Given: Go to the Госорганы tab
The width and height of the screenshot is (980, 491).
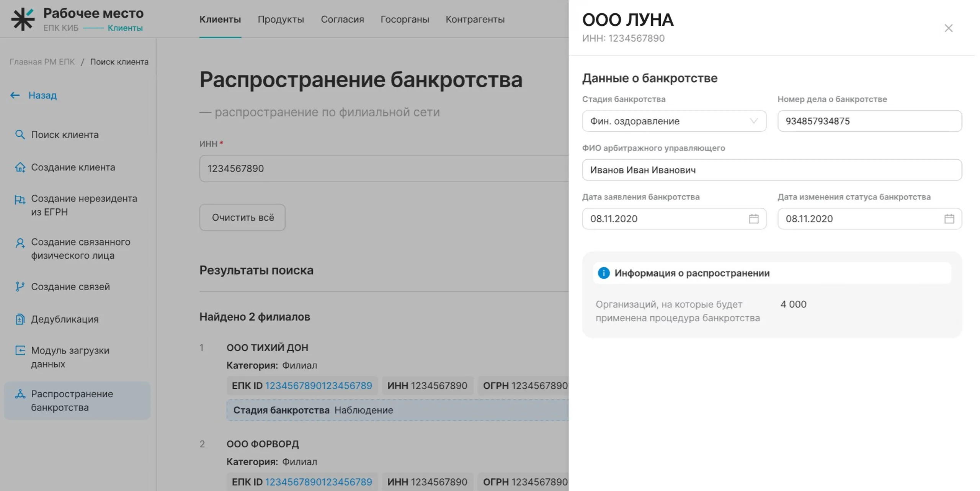Looking at the screenshot, I should pos(405,19).
